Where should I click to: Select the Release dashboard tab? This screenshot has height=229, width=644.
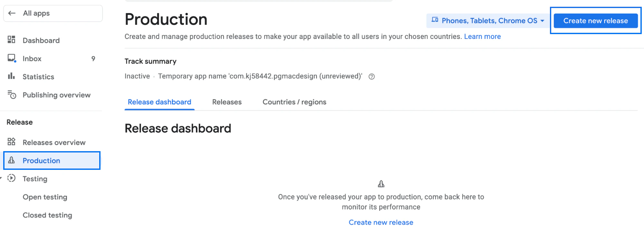(159, 102)
